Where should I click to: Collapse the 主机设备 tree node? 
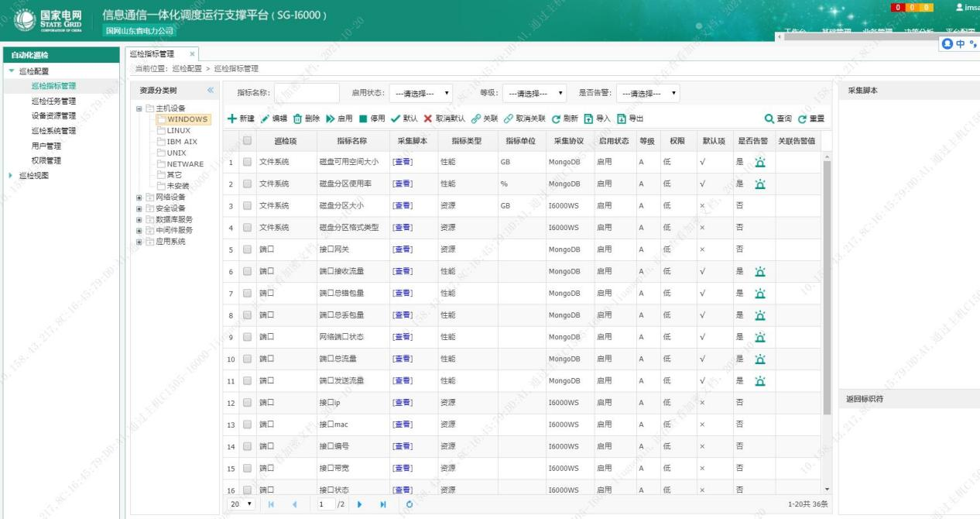click(139, 108)
